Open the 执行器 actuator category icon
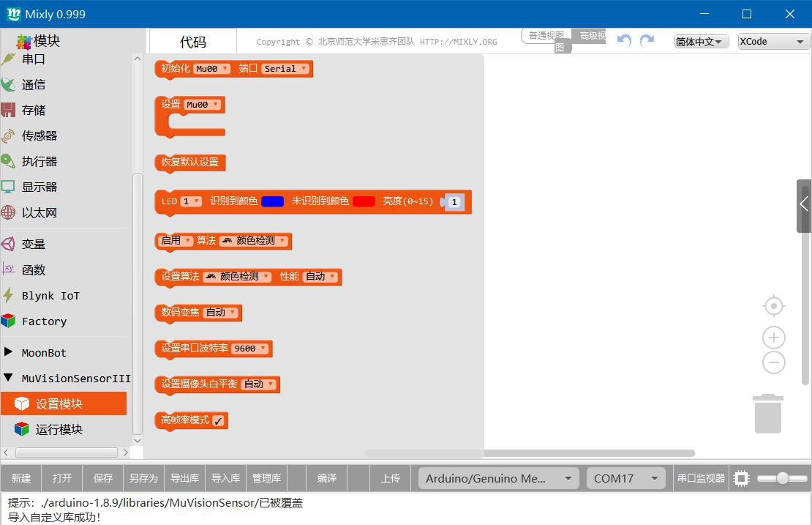The height and width of the screenshot is (525, 812). click(x=8, y=161)
